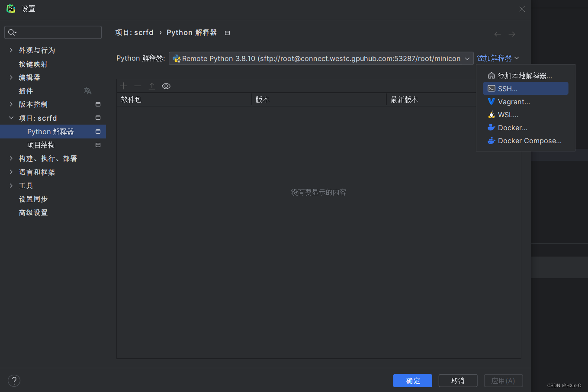
Task: Close the settings dialog
Action: point(522,9)
